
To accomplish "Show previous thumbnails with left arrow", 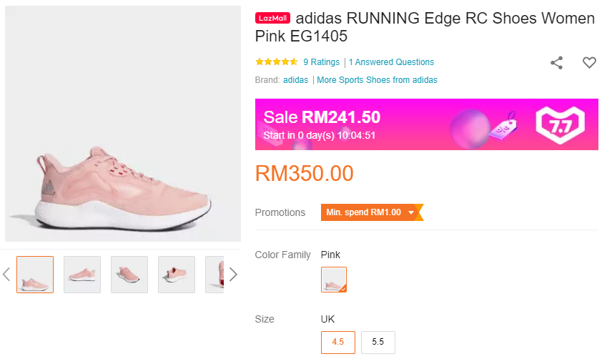I will click(6, 275).
